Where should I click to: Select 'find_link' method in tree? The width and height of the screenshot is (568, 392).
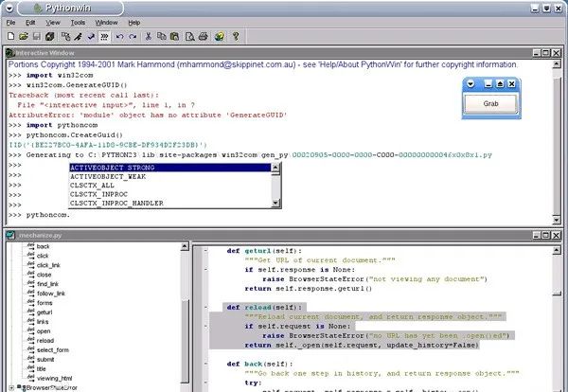click(47, 284)
